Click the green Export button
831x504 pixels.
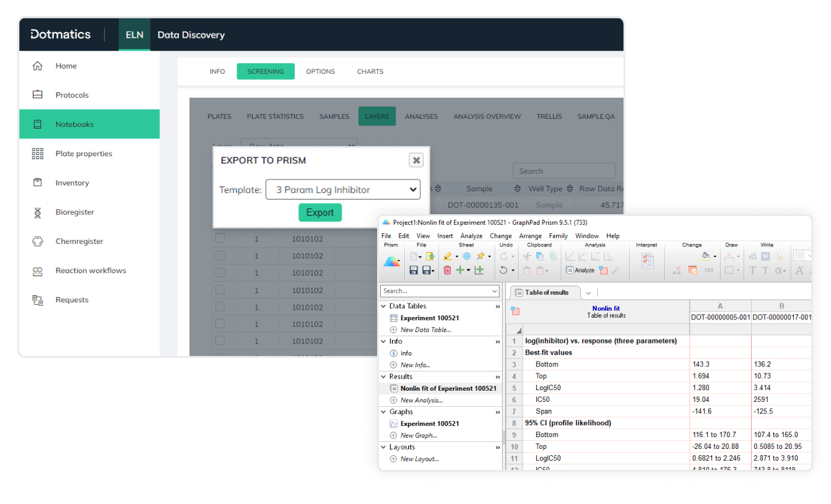coord(320,212)
